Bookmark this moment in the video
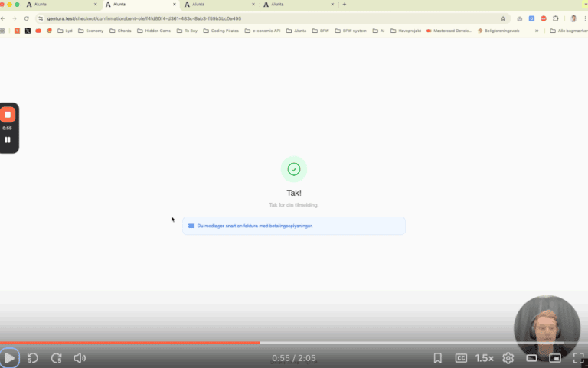 438,357
